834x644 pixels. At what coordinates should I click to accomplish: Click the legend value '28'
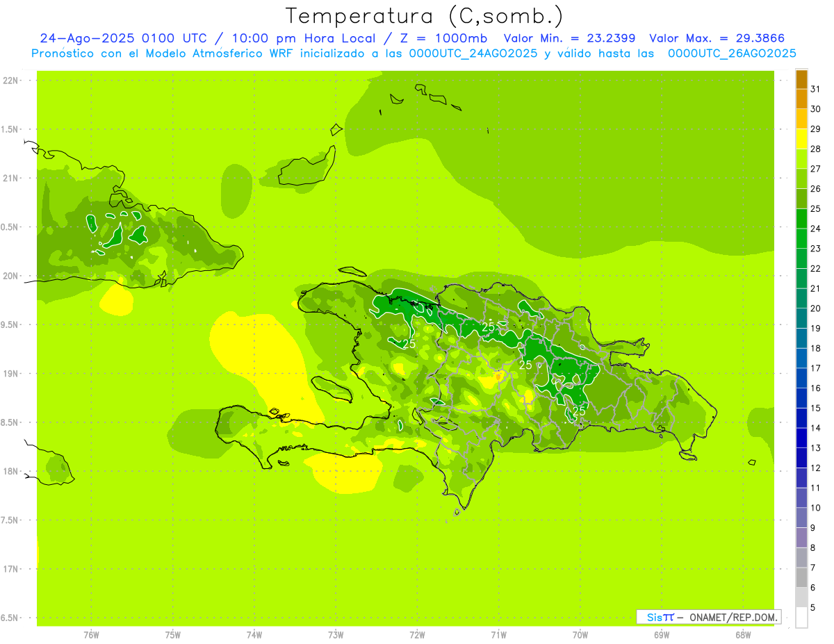point(815,149)
